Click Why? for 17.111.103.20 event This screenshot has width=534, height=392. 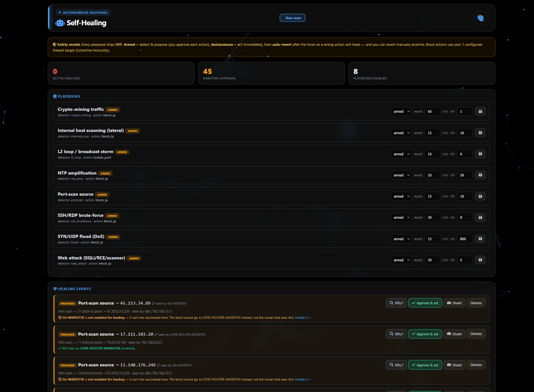click(x=397, y=334)
